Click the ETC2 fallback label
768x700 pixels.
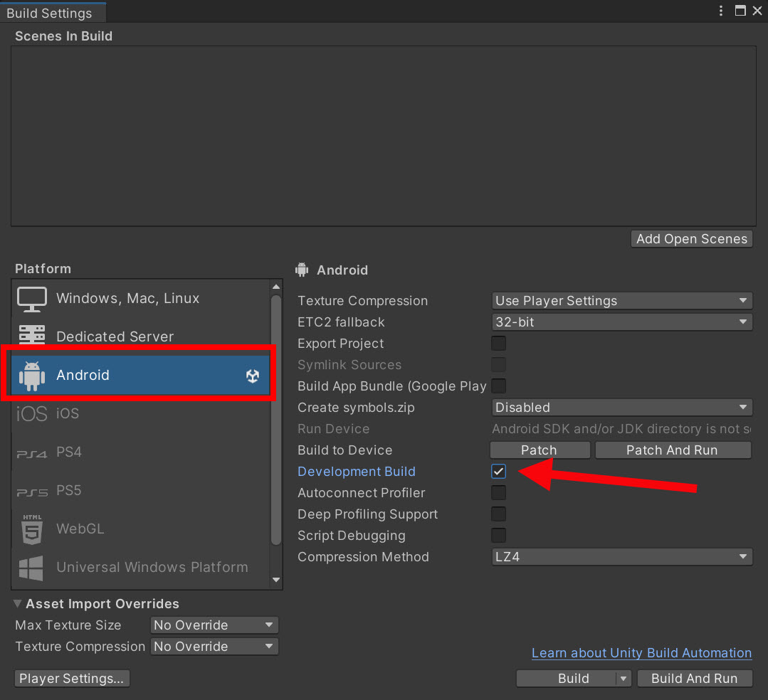coord(342,322)
